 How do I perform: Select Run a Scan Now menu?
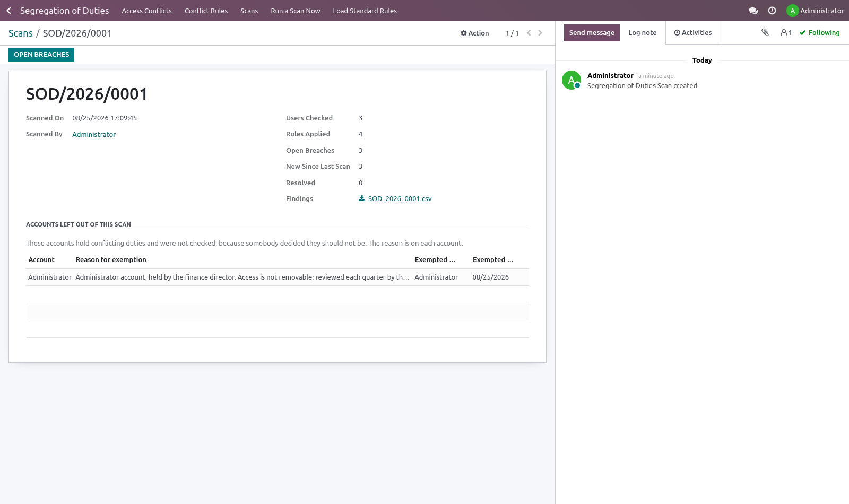coord(296,11)
